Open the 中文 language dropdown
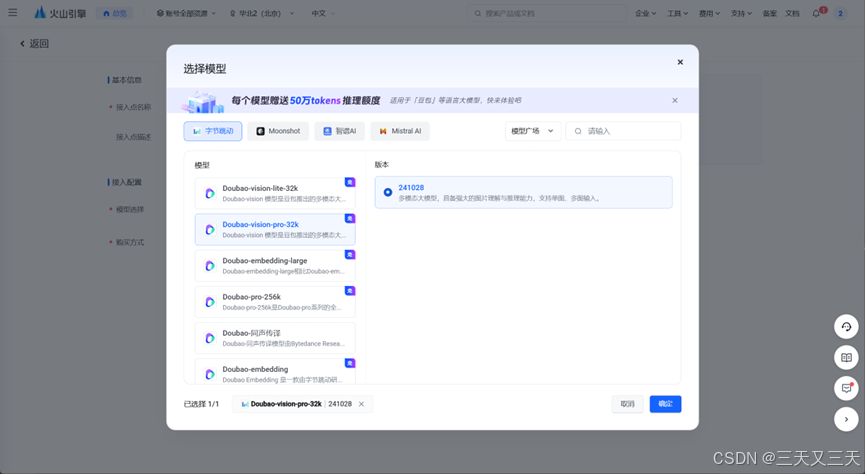The height and width of the screenshot is (474, 865). click(323, 13)
